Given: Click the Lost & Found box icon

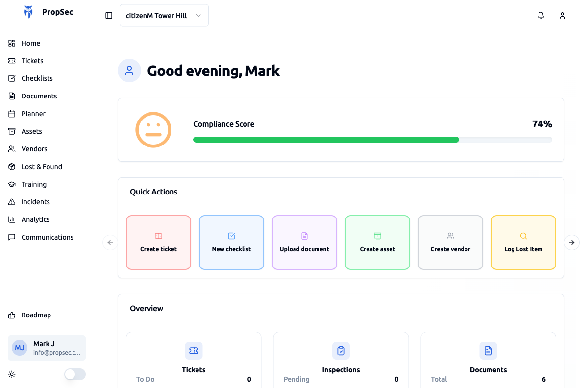Looking at the screenshot, I should 12,167.
